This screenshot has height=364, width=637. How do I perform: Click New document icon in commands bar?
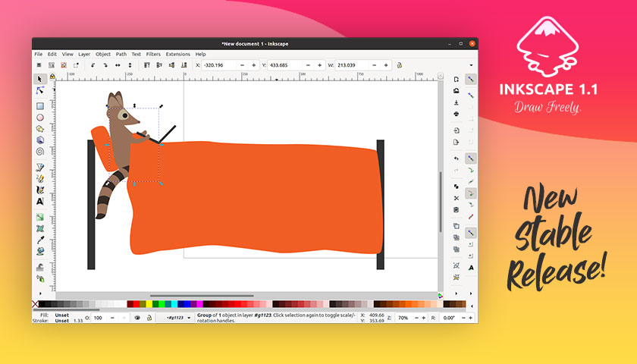pos(457,79)
